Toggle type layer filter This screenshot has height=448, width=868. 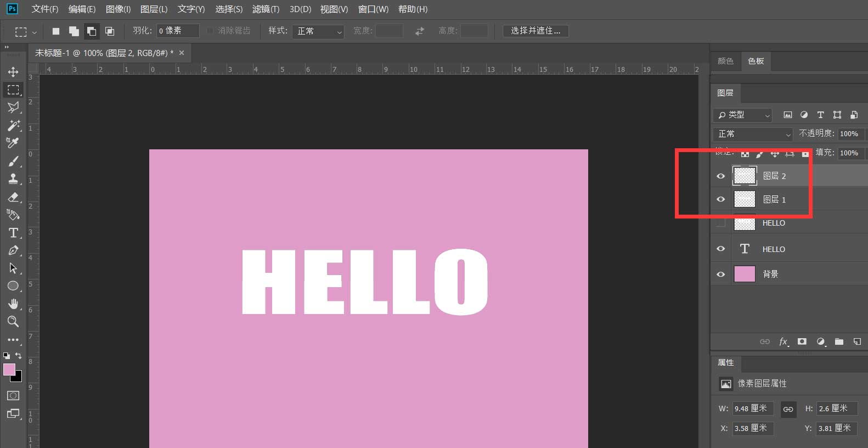tap(820, 115)
